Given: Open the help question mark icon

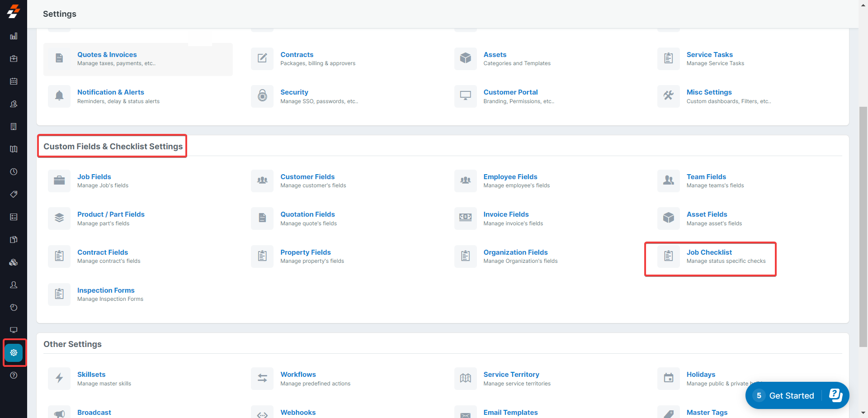Looking at the screenshot, I should (14, 375).
